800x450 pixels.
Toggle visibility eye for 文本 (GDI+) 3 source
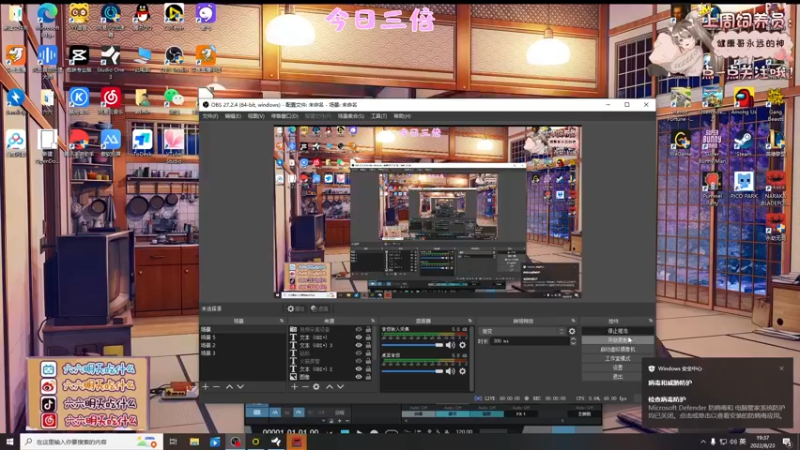[359, 345]
